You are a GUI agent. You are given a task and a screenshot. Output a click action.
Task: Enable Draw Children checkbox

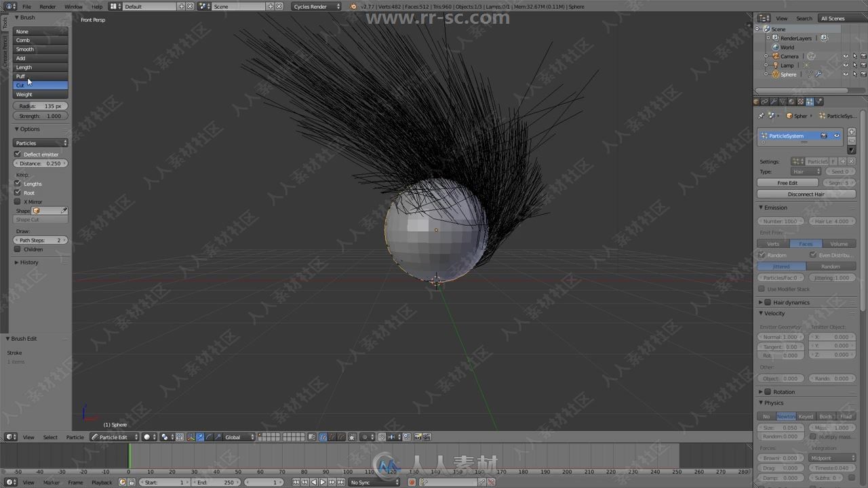[18, 249]
